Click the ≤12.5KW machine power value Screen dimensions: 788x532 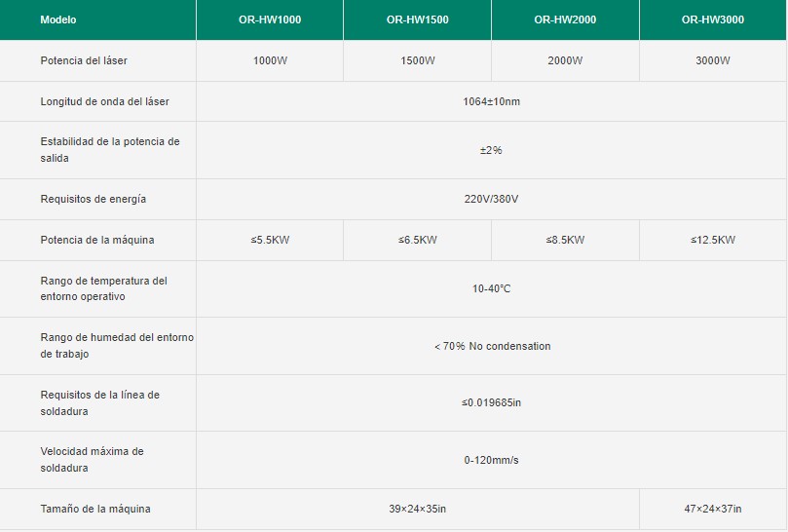713,240
